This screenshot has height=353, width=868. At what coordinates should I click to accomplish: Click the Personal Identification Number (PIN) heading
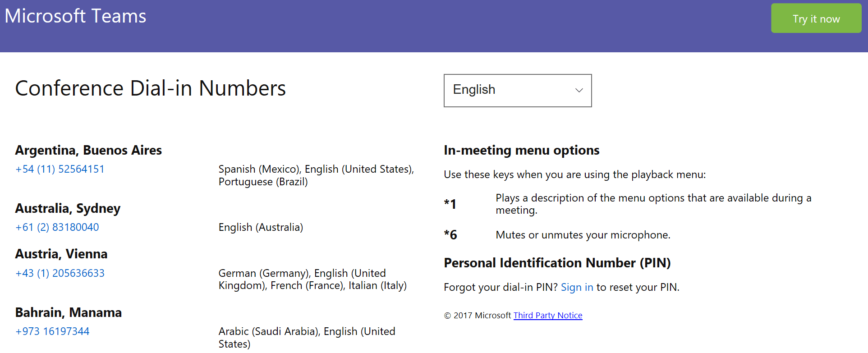[x=557, y=263]
